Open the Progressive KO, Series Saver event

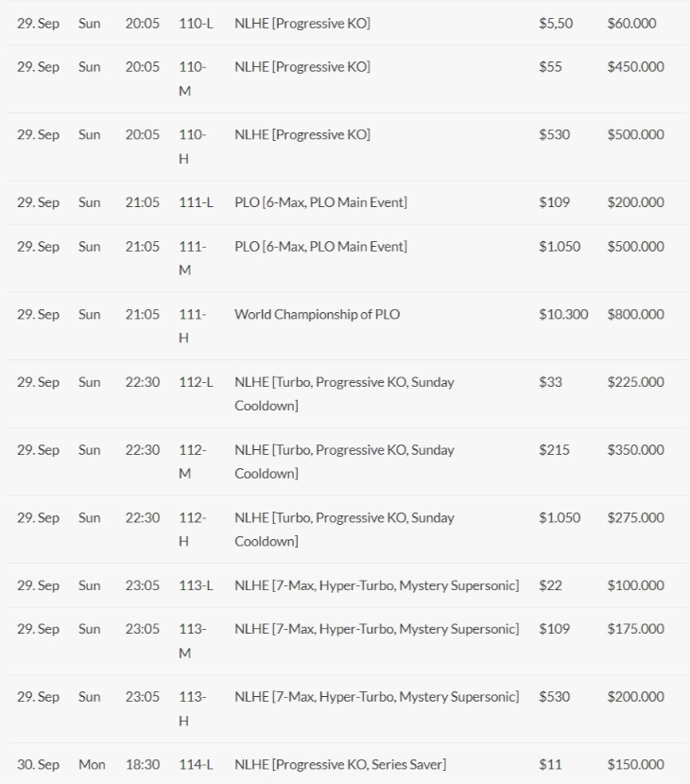point(340,765)
